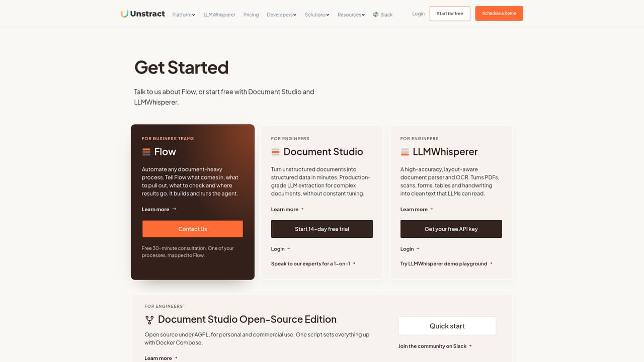The image size is (644, 362).
Task: Click the LLMWhisperer card title
Action: click(x=445, y=152)
